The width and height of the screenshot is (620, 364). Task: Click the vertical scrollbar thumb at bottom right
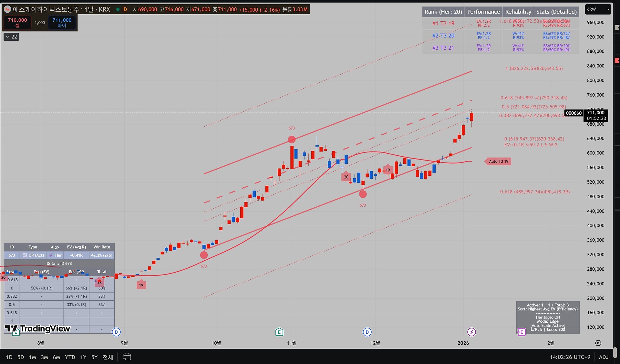click(615, 352)
